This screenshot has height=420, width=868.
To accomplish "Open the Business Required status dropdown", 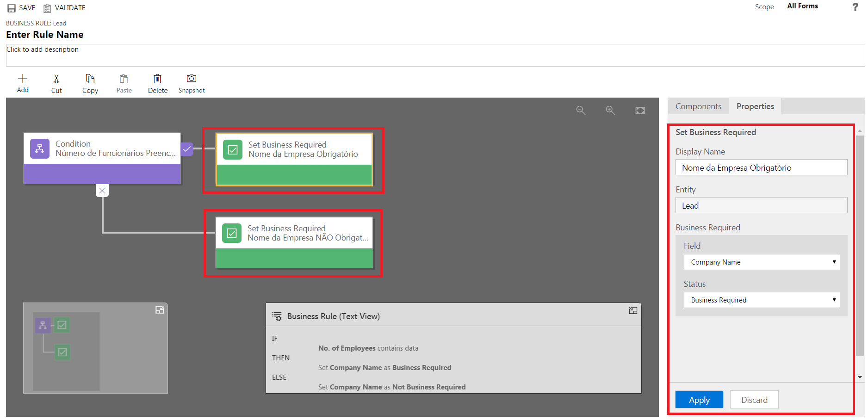I will click(762, 300).
